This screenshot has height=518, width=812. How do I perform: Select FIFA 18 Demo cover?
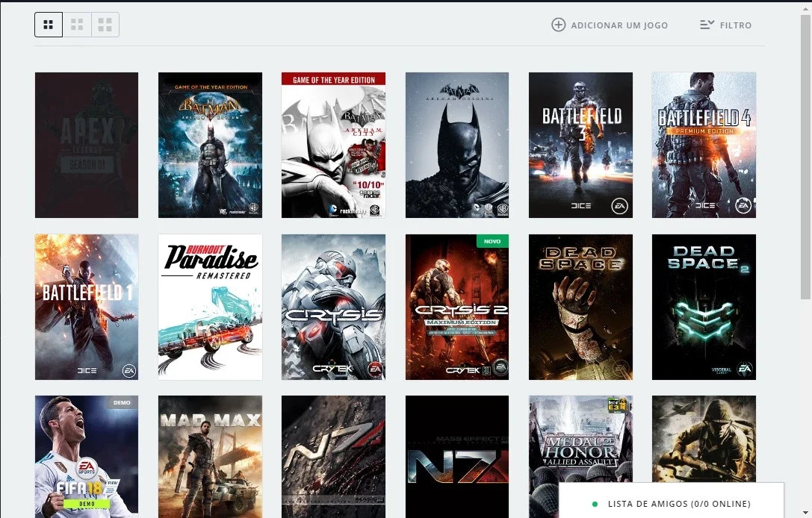point(87,457)
